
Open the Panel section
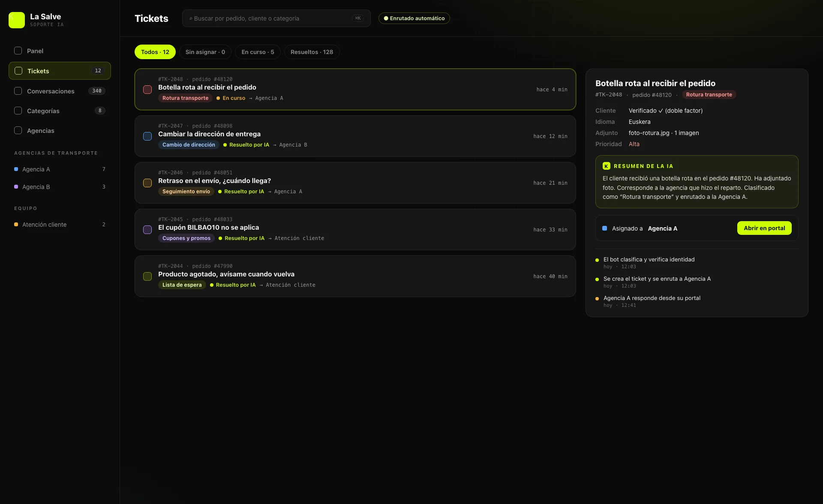(60, 51)
